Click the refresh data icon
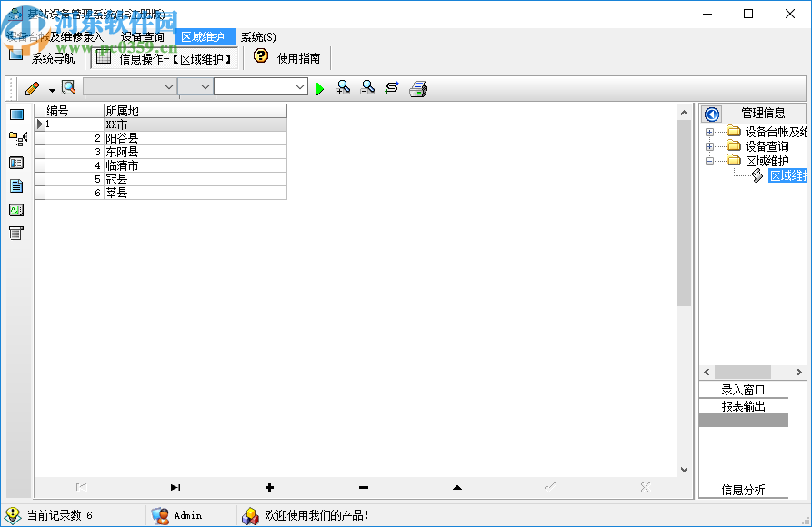 tap(392, 87)
